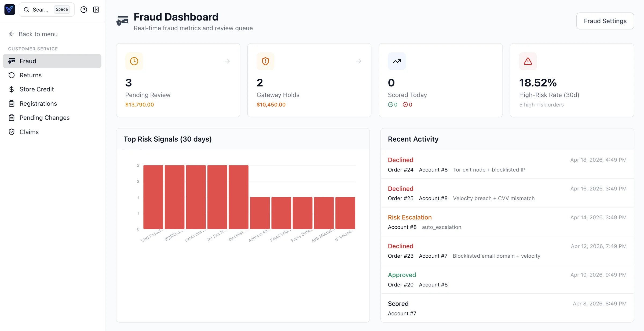The image size is (644, 331).
Task: Click the help question mark icon
Action: tap(84, 9)
